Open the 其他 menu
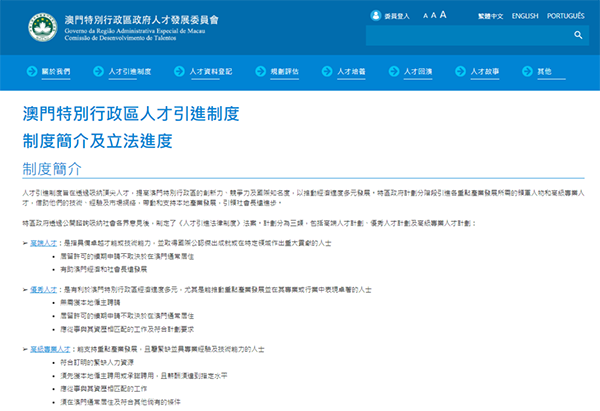Viewport: 600px width, 411px height. 545,72
